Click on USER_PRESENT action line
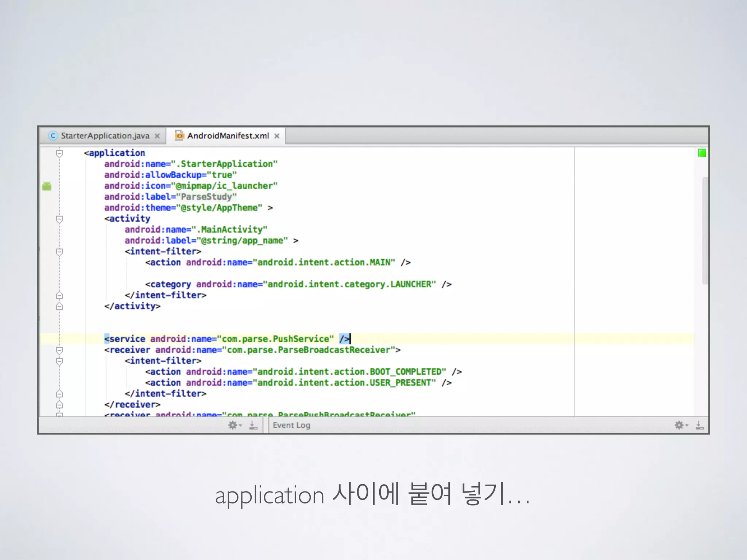 point(298,383)
